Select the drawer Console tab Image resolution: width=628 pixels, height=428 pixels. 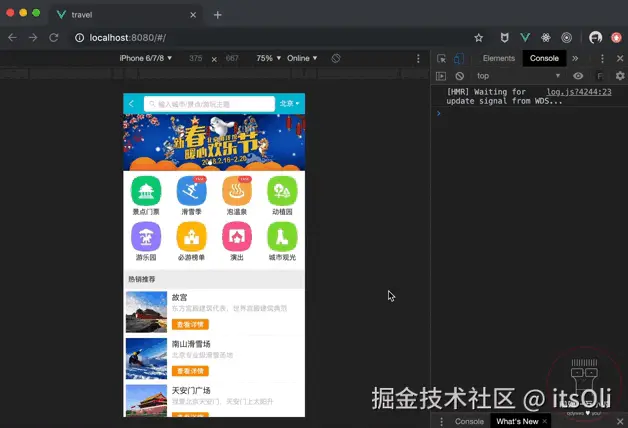pyautogui.click(x=469, y=421)
